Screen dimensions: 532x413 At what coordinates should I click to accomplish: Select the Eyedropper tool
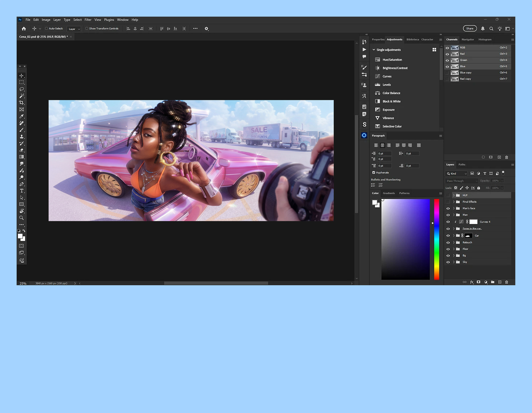click(22, 116)
